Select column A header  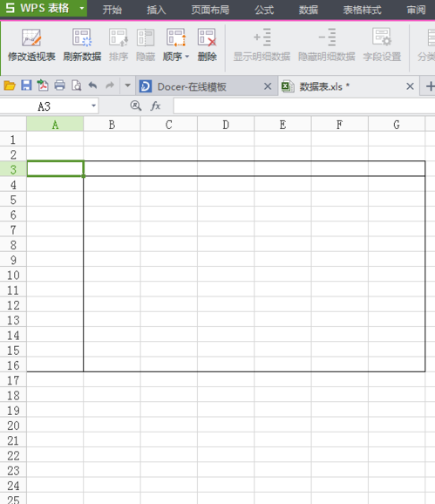click(x=55, y=125)
